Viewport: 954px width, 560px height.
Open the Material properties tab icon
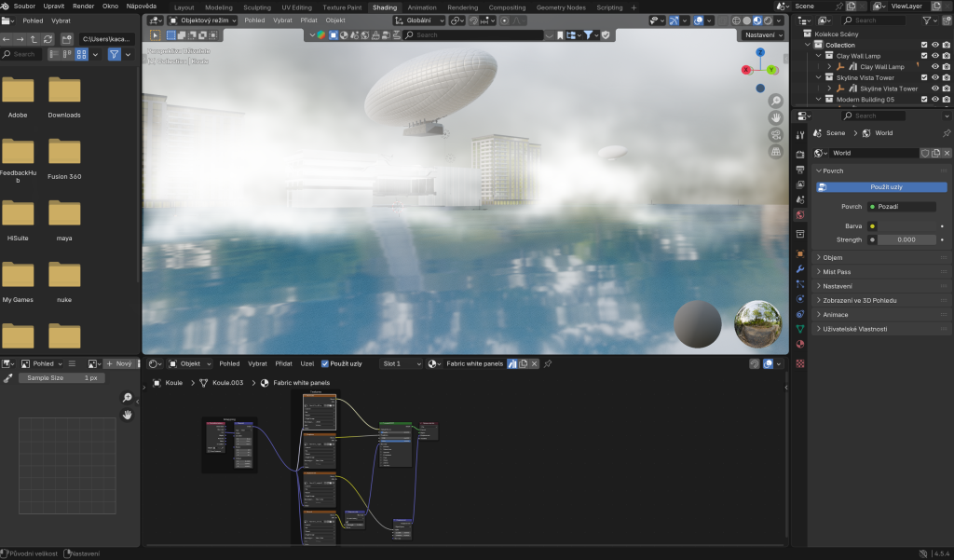[799, 344]
